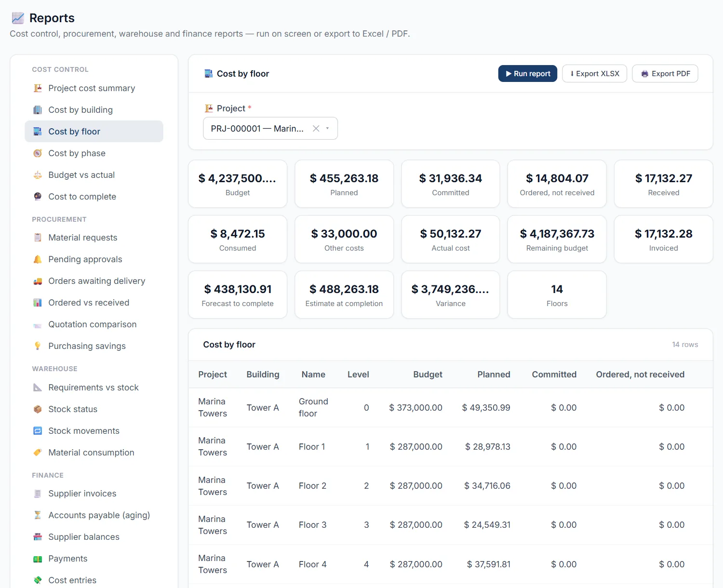Click the Level column header

coord(358,374)
